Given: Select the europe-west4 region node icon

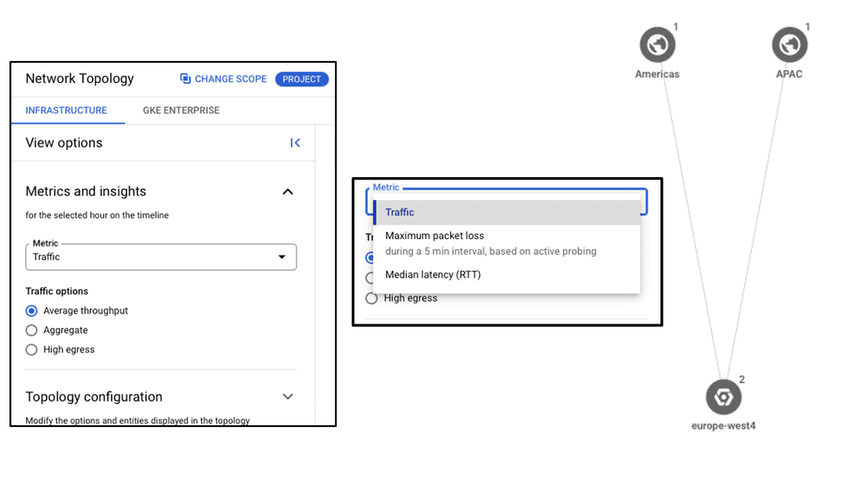Looking at the screenshot, I should [x=723, y=396].
